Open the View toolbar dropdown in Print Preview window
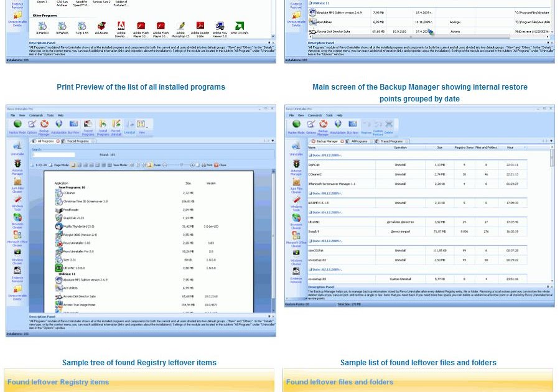 (142, 127)
